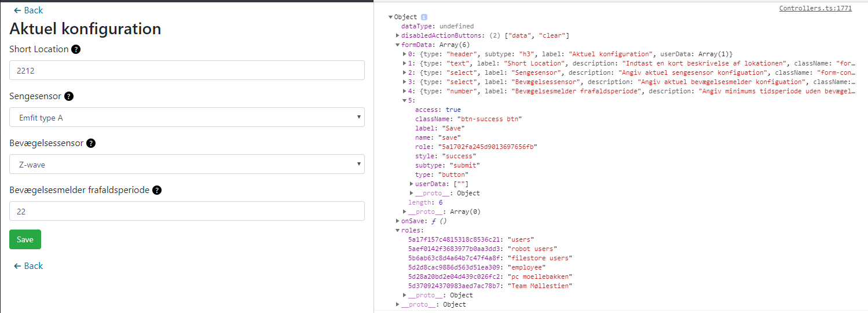Go Back using the top link
This screenshot has width=868, height=313.
(x=28, y=10)
